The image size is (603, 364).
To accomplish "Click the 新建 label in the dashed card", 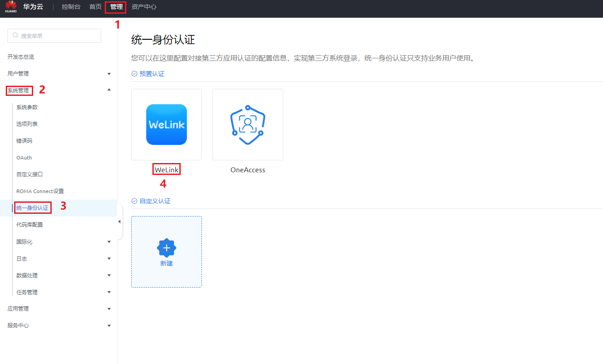I will coord(167,263).
